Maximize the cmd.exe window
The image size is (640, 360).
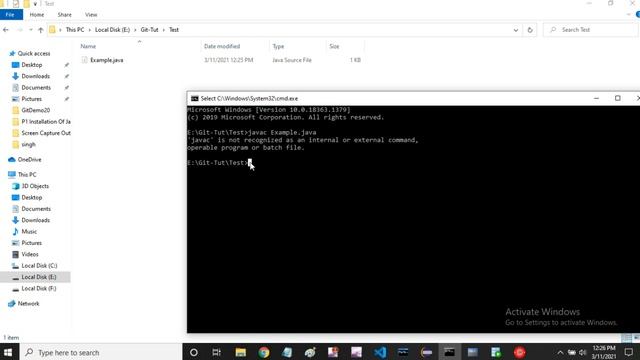(x=618, y=98)
